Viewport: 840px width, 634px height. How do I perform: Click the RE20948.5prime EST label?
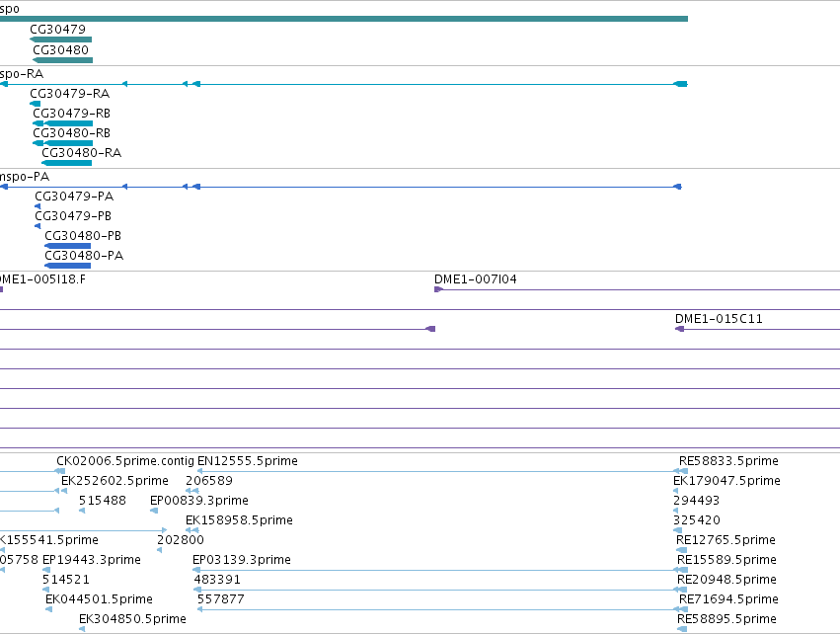pos(726,580)
